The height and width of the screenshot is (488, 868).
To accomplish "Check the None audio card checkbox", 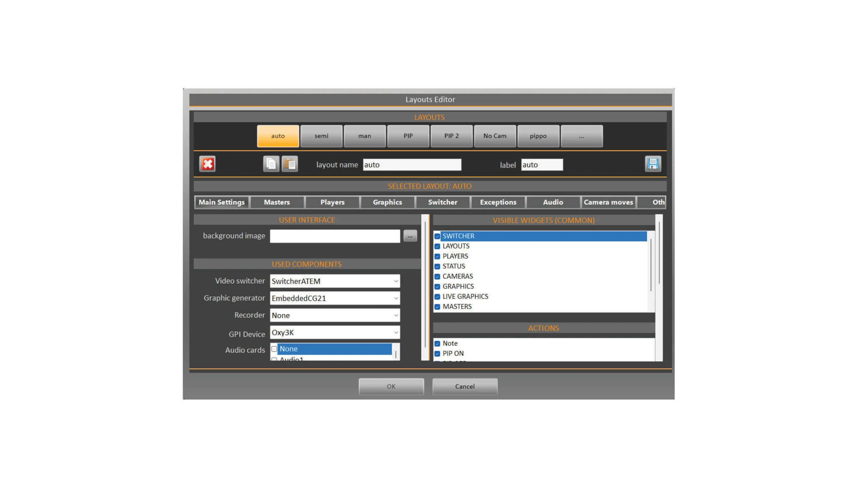I will 274,349.
